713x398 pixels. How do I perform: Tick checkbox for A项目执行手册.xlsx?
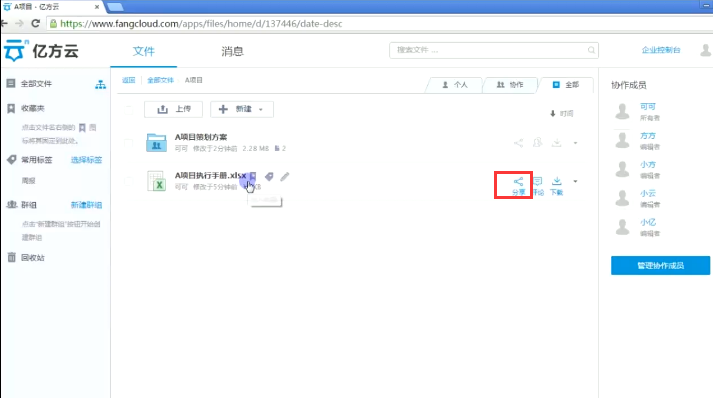129,181
